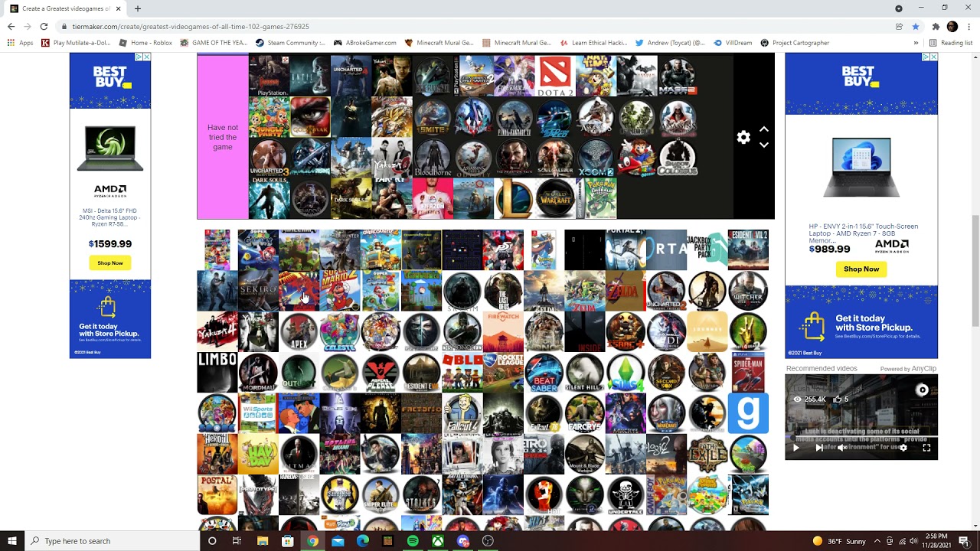Move the tier row down
The height and width of the screenshot is (551, 980).
click(763, 145)
